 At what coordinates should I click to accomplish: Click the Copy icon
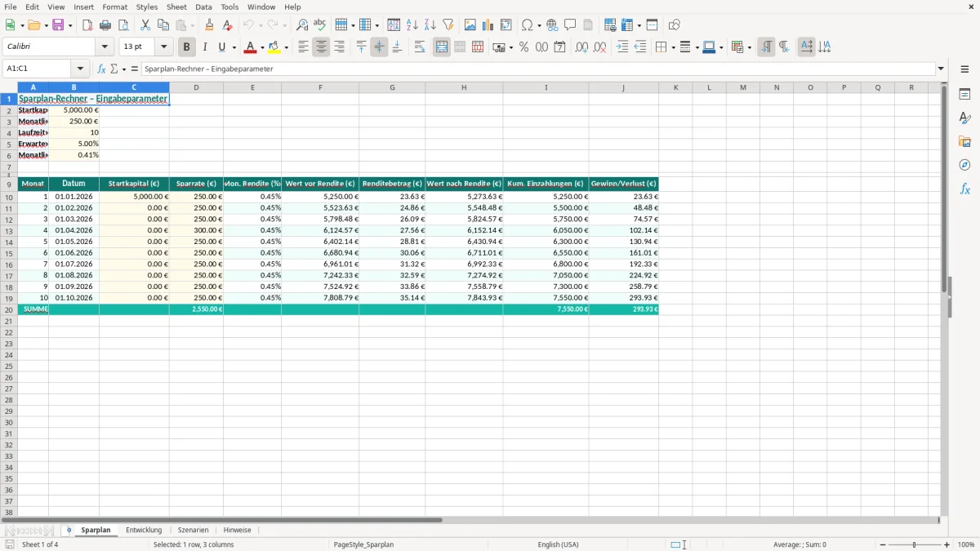(163, 25)
